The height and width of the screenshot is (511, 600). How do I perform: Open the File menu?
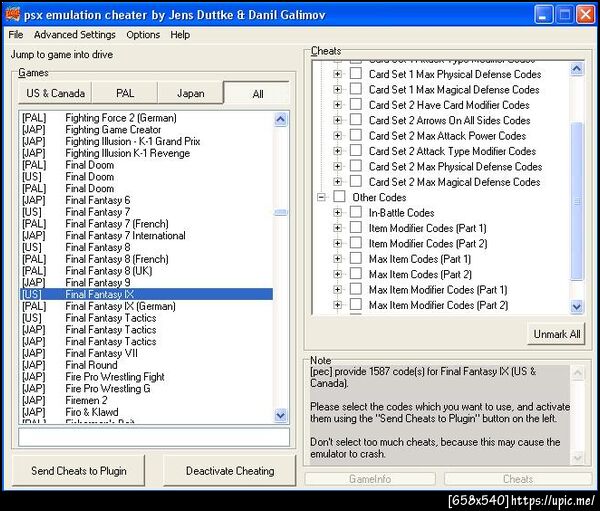[16, 35]
